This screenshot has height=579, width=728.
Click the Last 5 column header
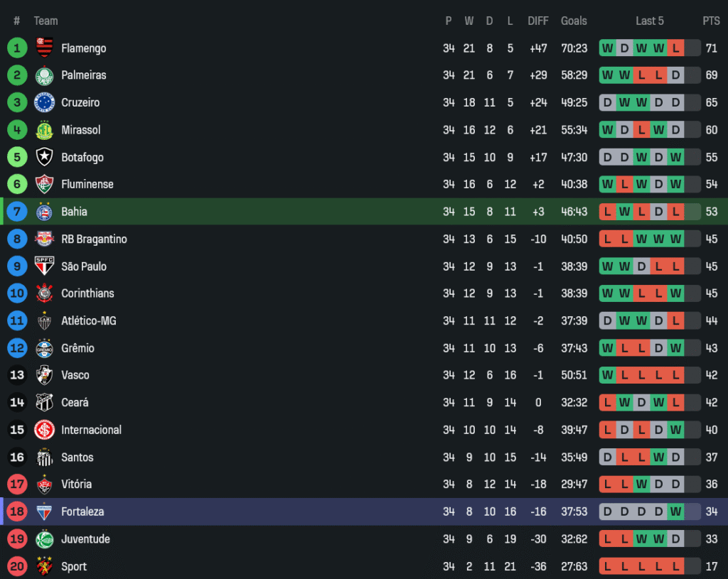click(x=650, y=21)
